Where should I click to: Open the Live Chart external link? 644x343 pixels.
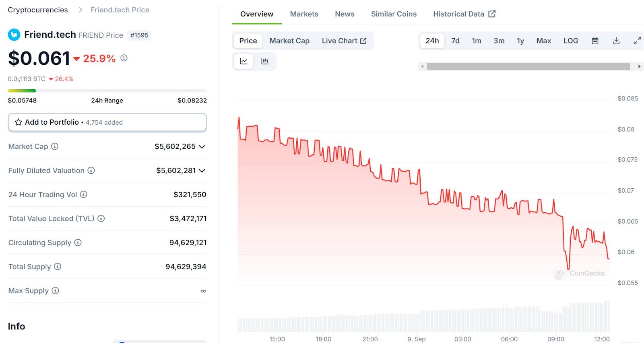[x=344, y=41]
